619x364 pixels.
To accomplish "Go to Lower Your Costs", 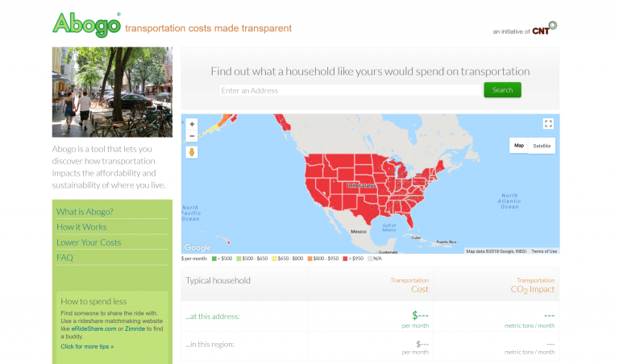I will (89, 242).
